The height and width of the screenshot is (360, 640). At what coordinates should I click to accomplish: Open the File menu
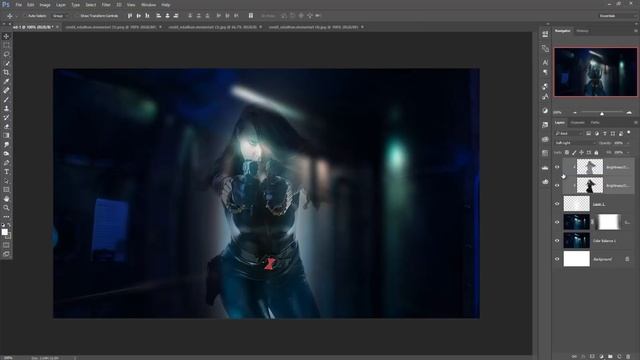19,5
